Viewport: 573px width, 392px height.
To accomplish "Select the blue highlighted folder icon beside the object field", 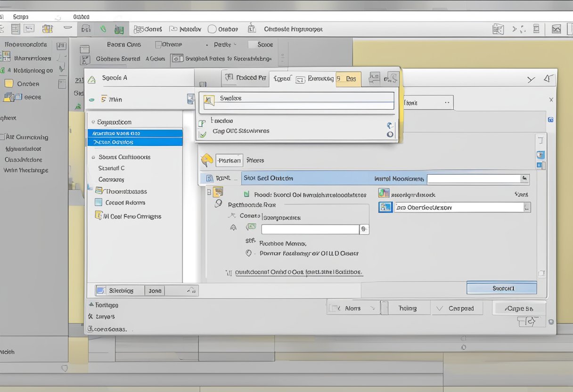I will click(x=385, y=206).
